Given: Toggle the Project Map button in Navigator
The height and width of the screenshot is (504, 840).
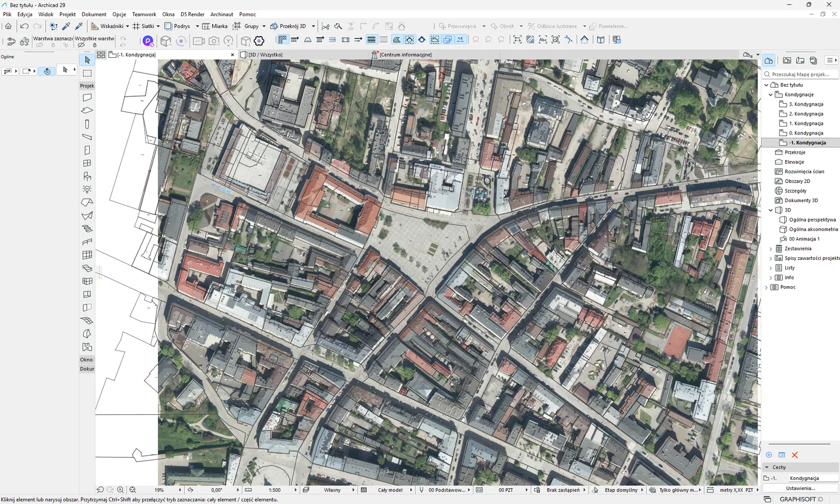Looking at the screenshot, I should 769,60.
